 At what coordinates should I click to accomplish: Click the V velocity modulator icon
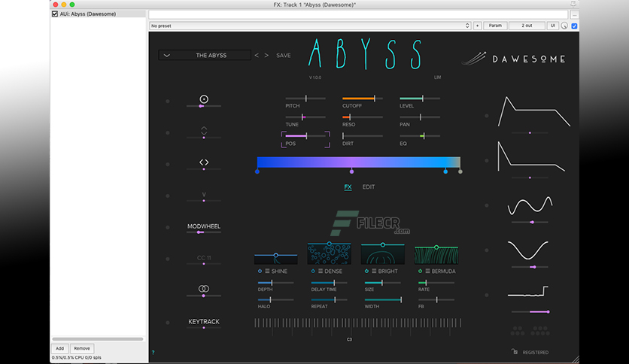click(x=204, y=195)
